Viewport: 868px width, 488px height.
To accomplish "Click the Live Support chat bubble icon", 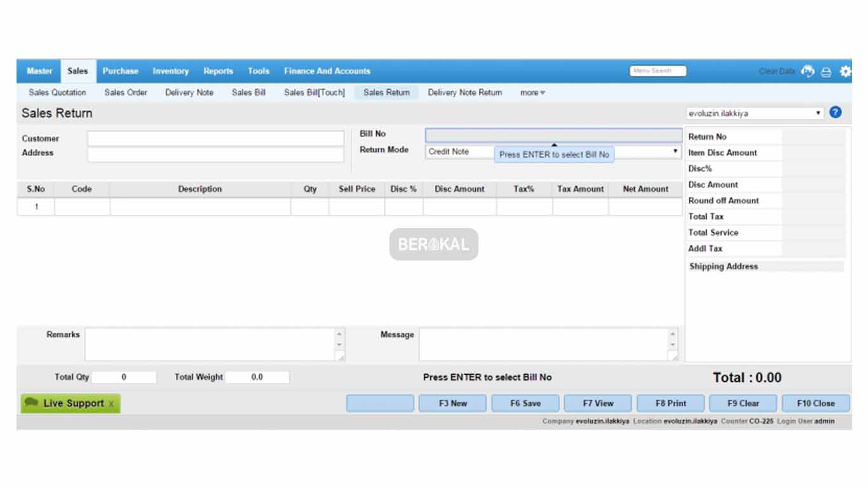I will [32, 403].
